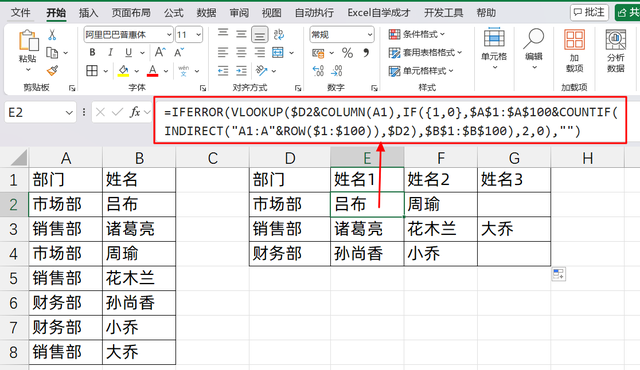Click inside the formula bar
This screenshot has width=640, height=370.
[390, 121]
